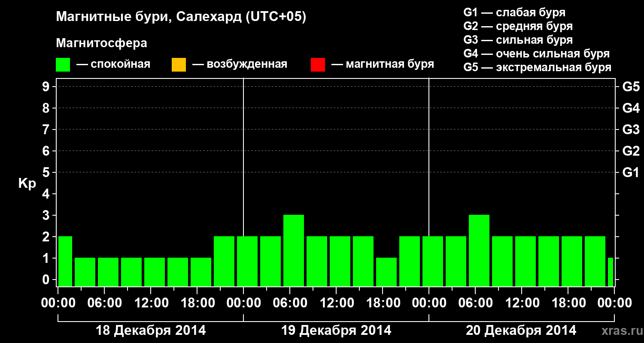Click the Kp axis value 0
Image resolution: width=644 pixels, height=343 pixels.
(47, 280)
